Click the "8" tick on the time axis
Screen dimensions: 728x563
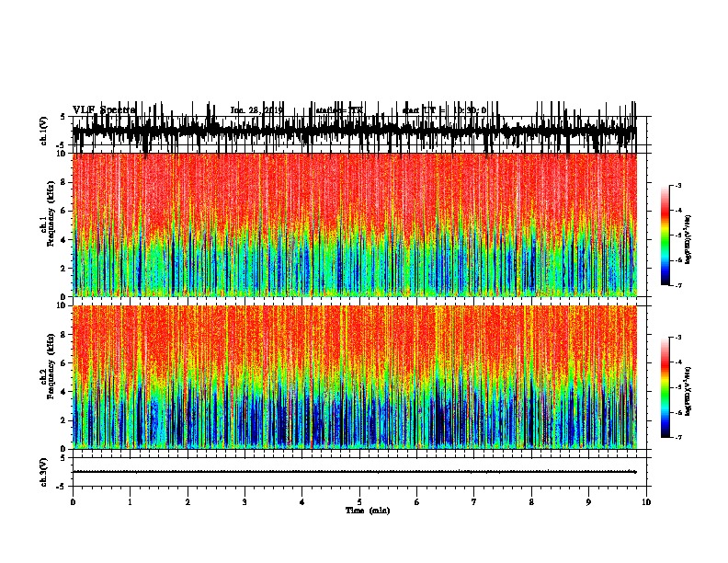coord(531,501)
